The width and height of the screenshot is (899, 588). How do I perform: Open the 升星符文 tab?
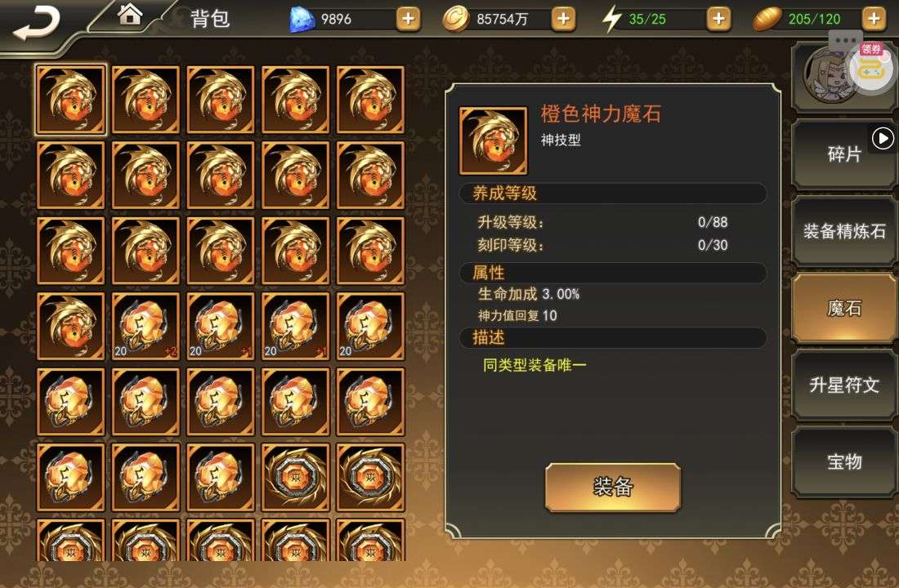844,385
